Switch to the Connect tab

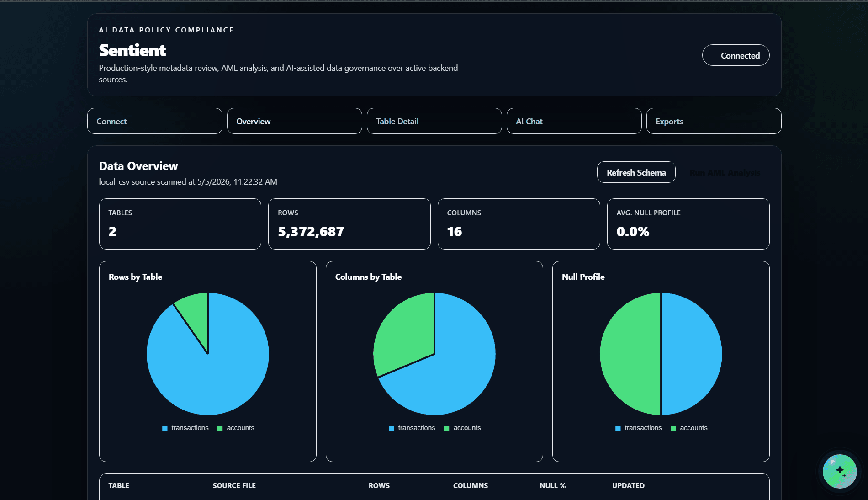(155, 121)
